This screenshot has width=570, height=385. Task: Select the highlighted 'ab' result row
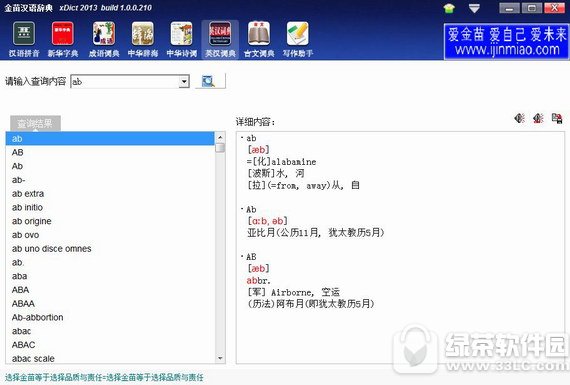pyautogui.click(x=110, y=139)
